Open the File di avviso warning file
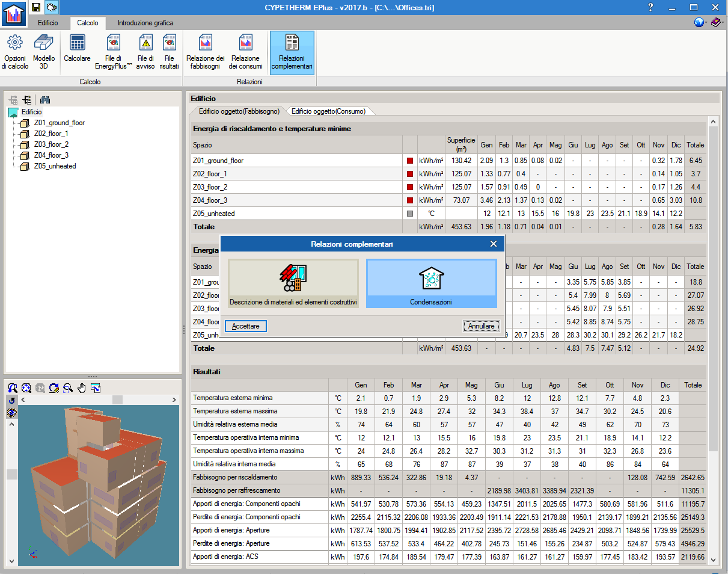Image resolution: width=728 pixels, height=574 pixels. pyautogui.click(x=145, y=53)
